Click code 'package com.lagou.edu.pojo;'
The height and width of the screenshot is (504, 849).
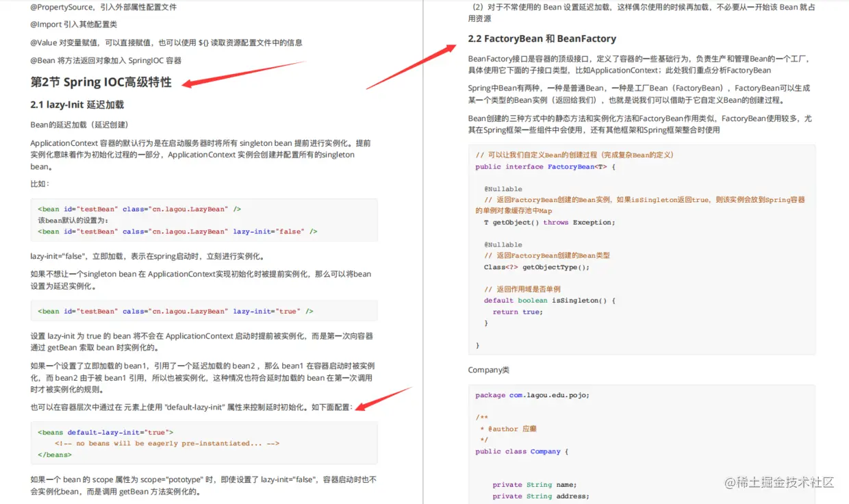532,395
